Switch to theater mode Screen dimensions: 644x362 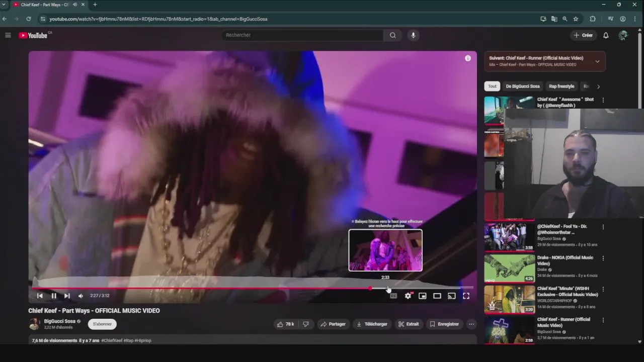pos(437,296)
